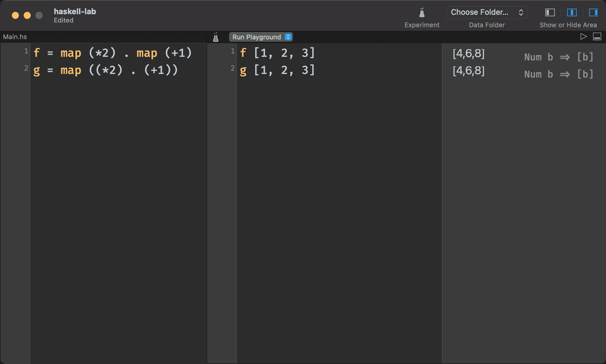Click playground expression g [1, 2, 3]
606x364 pixels.
(x=277, y=70)
